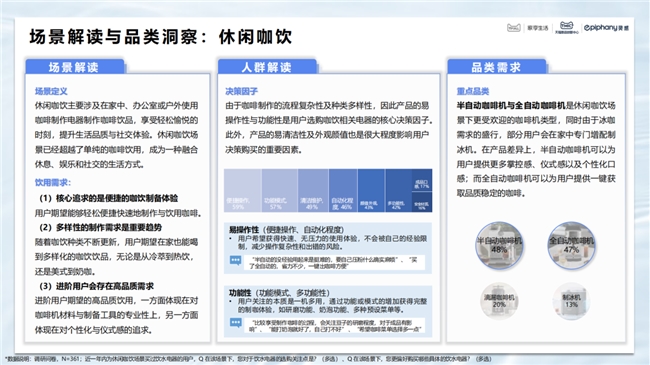Click the 自动化程度 46% bar segment
The width and height of the screenshot is (650, 365).
click(x=343, y=190)
